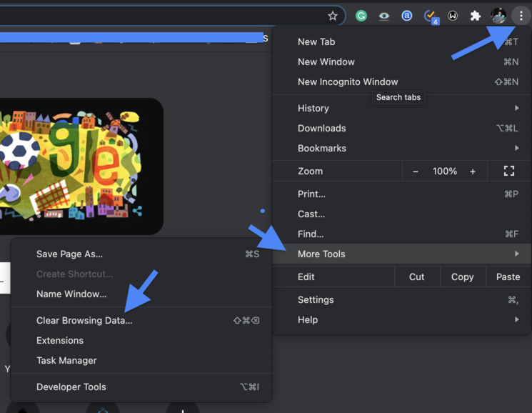Bookmark this page with the star icon
Image resolution: width=532 pixels, height=413 pixels.
click(x=333, y=16)
